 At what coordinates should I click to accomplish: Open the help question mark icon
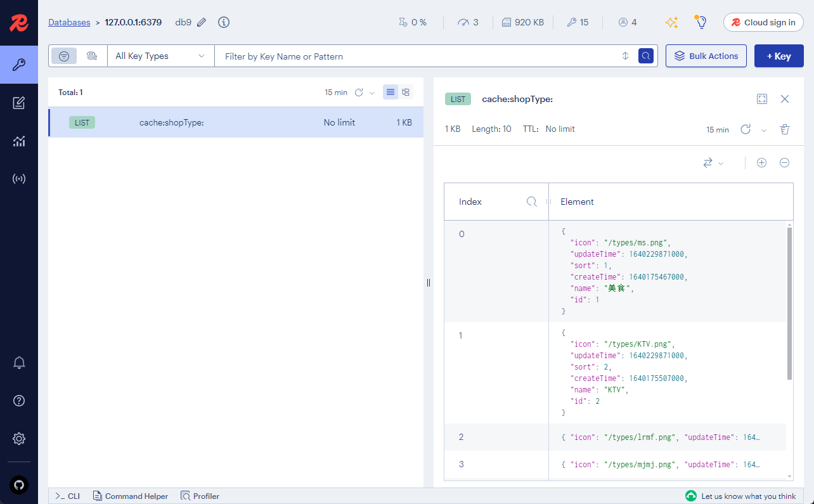(19, 401)
